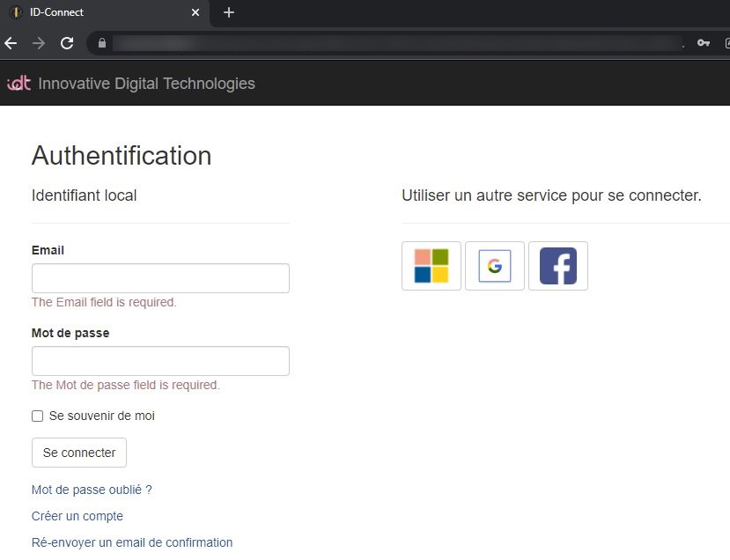Open the 'Mot de passe oublié ?' link

(92, 490)
